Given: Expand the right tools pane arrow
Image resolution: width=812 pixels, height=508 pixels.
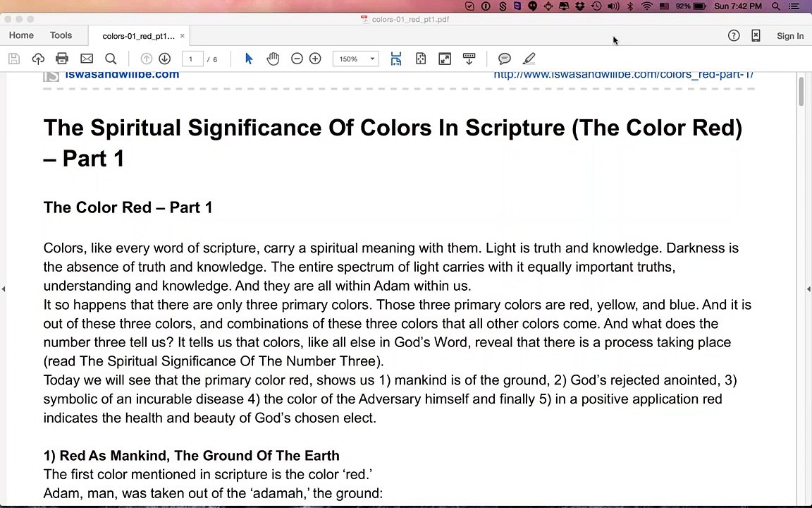Looking at the screenshot, I should [x=808, y=289].
